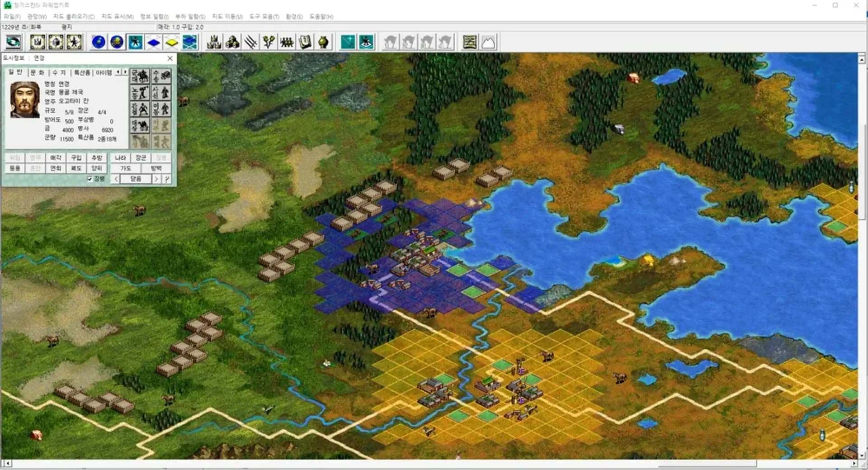Toggle the blue diamond tile overlay icon
The image size is (868, 470).
[x=154, y=43]
